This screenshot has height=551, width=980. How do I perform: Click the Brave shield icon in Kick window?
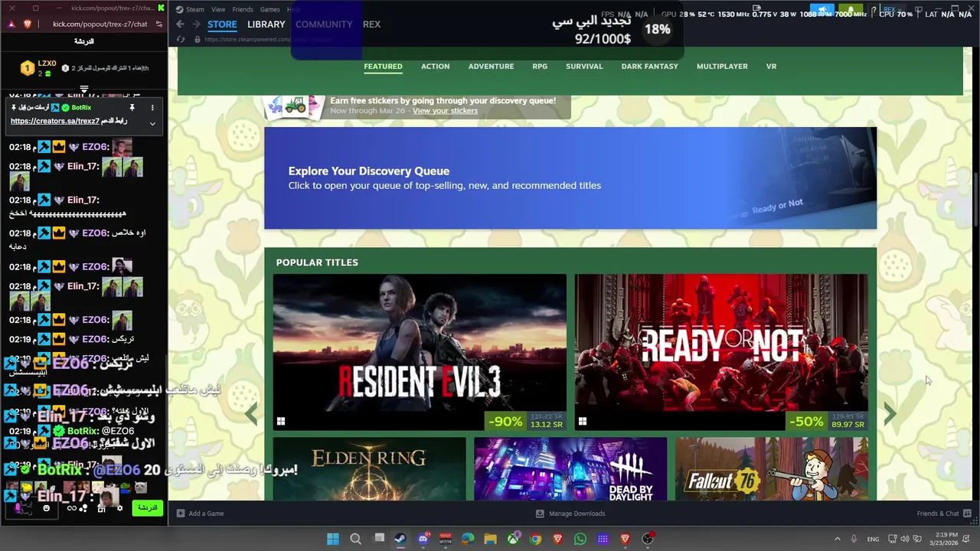click(x=28, y=24)
